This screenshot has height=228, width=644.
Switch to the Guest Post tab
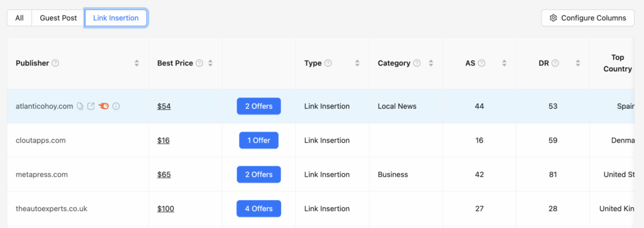(x=58, y=18)
